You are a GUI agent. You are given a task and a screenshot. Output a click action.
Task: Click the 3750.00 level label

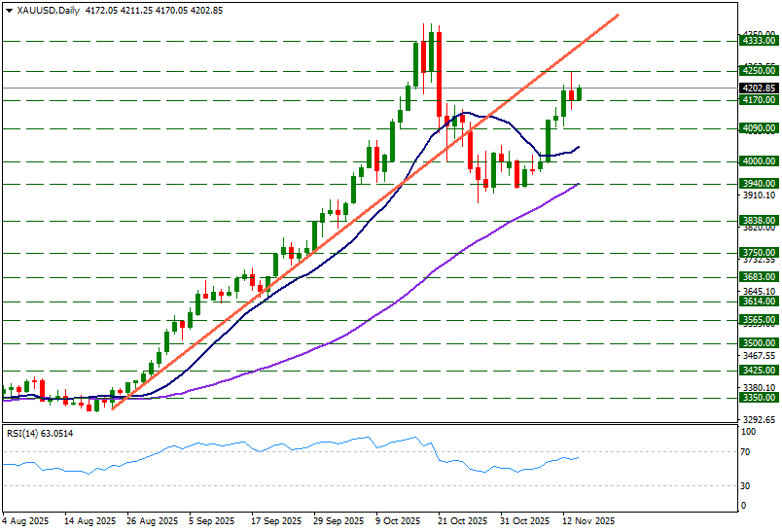coord(758,253)
